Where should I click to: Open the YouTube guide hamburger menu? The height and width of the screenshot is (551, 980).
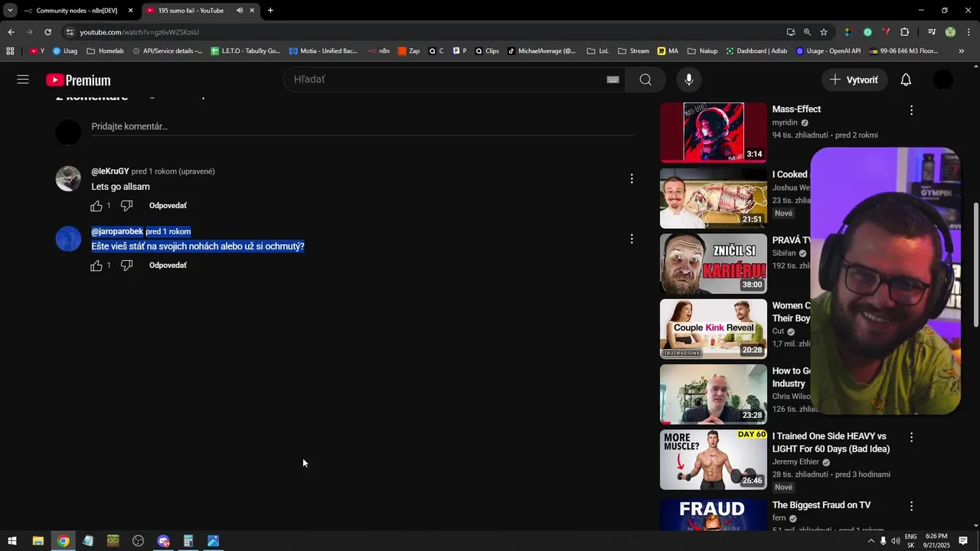[23, 80]
